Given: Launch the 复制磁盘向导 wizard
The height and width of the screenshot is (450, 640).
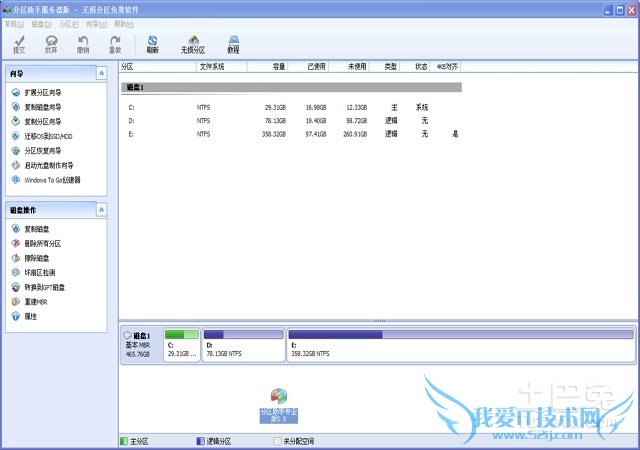Looking at the screenshot, I should pos(37,107).
